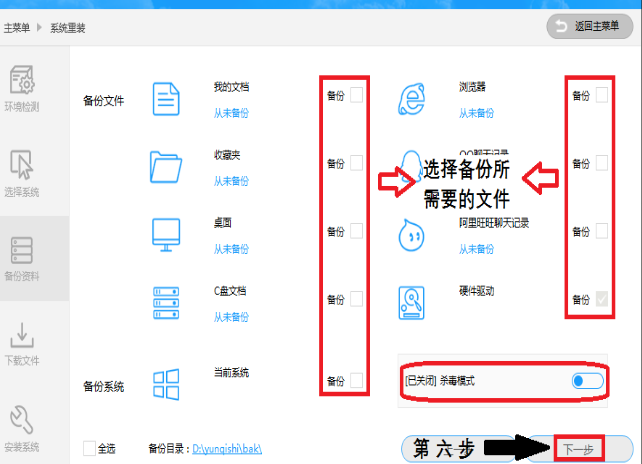Open the 安装系统 wrench icon in sidebar
642x464 pixels.
[x=22, y=420]
